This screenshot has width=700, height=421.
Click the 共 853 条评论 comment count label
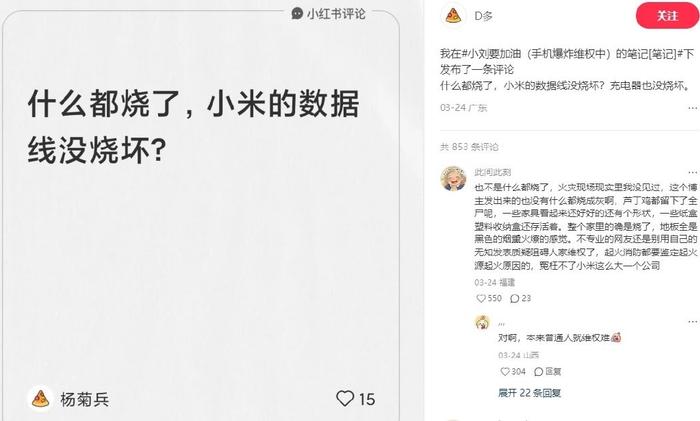(x=469, y=147)
